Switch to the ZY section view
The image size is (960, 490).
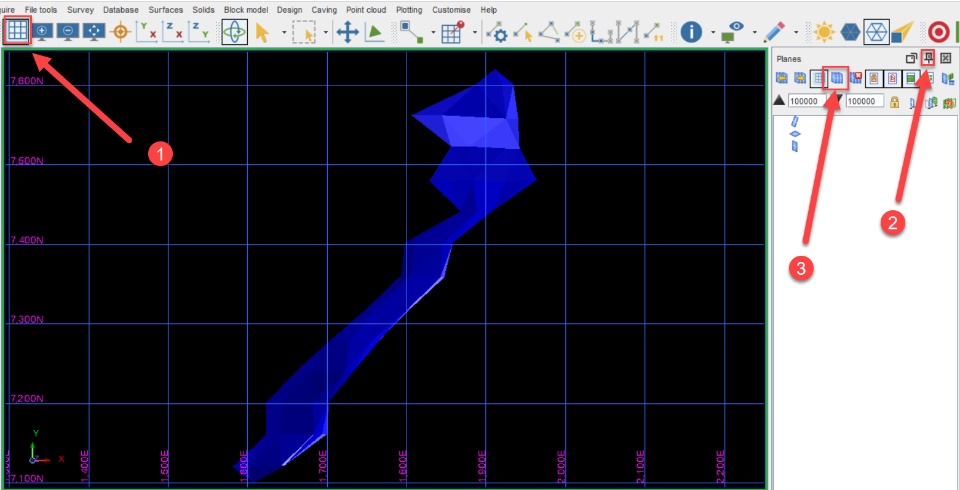[199, 31]
